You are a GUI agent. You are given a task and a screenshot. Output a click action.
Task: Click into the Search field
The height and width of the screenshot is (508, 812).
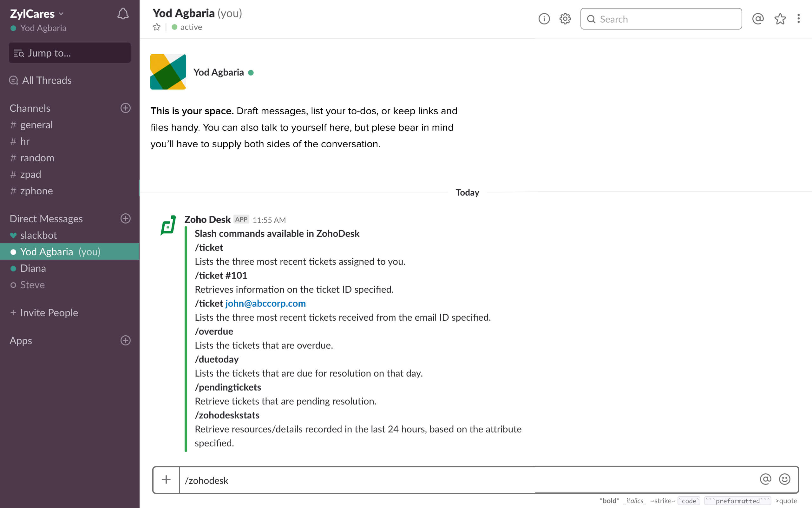[661, 19]
